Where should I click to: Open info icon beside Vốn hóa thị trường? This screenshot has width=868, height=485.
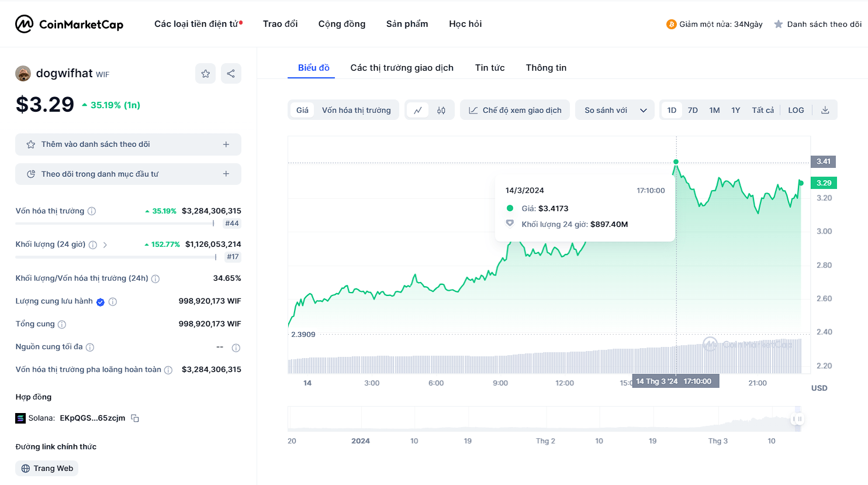tap(92, 211)
